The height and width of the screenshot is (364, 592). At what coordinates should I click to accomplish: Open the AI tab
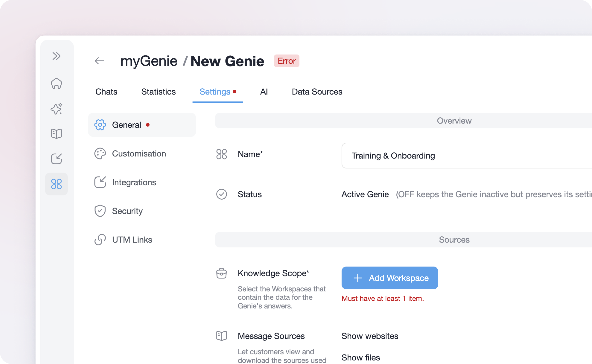coord(264,92)
